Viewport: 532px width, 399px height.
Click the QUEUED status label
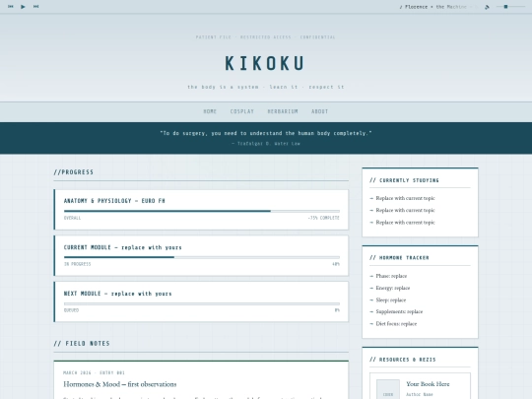click(x=71, y=310)
